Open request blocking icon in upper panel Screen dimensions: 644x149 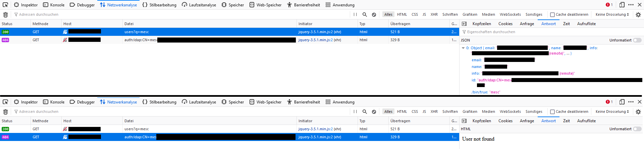[x=374, y=14]
